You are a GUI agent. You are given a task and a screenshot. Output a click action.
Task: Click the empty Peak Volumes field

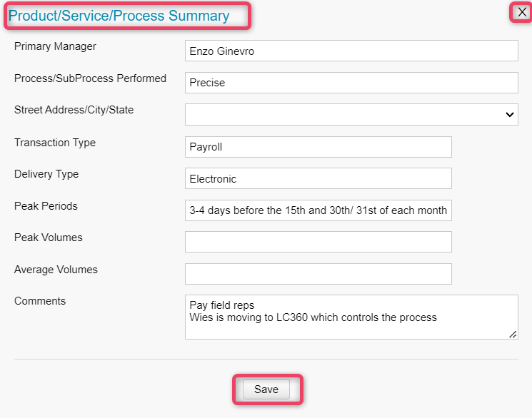[x=318, y=242]
